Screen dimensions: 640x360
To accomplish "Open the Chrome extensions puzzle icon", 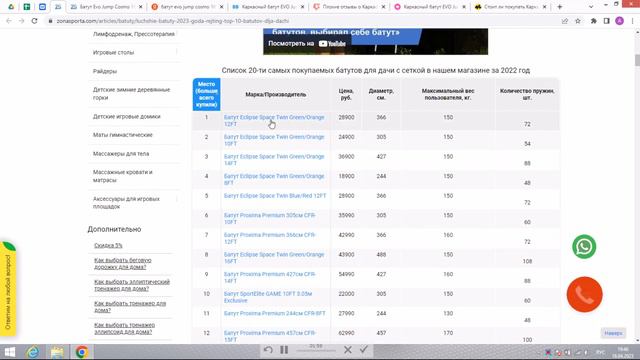I will pos(593,21).
